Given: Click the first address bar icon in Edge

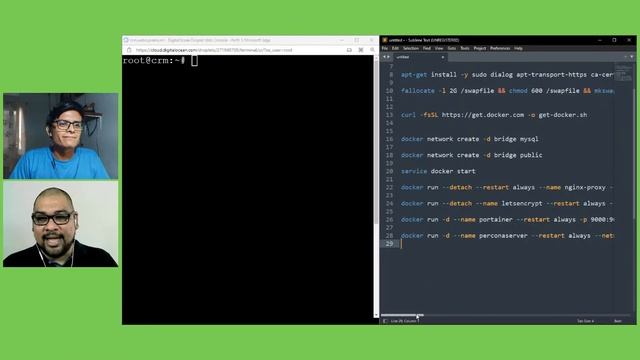Looking at the screenshot, I should pos(349,50).
